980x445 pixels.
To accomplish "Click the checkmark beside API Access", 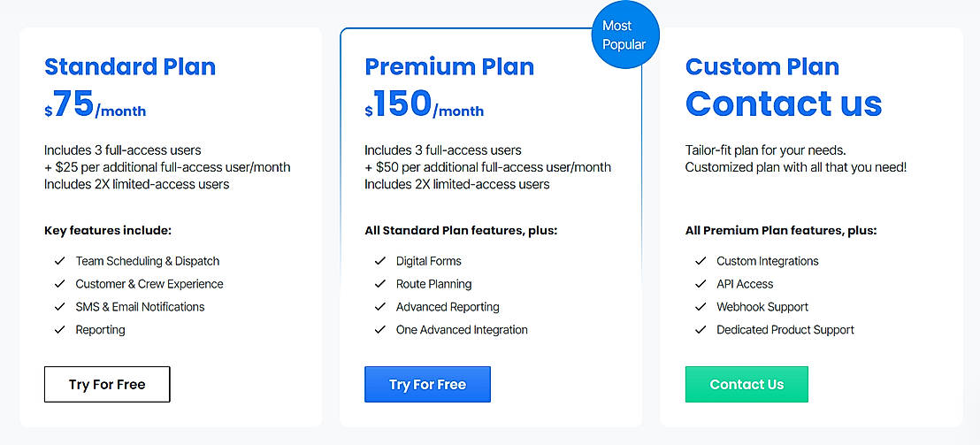I will (701, 284).
